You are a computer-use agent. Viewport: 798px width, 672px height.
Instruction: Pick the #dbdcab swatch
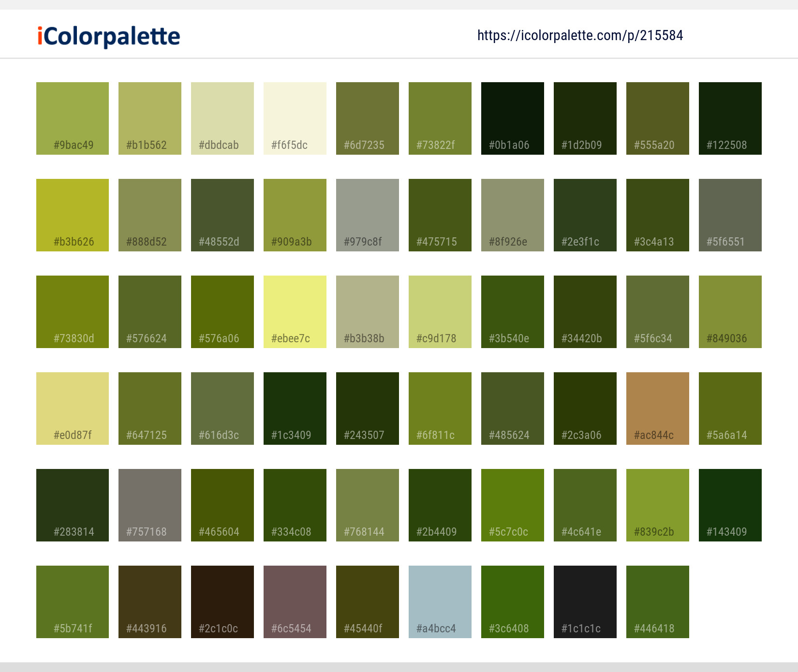tap(222, 118)
